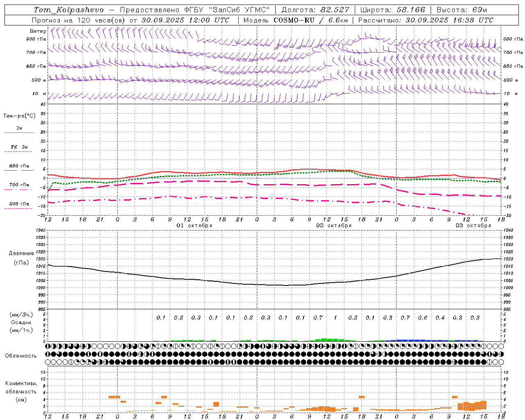Screen dimensions: 525x420
Task: Click the Ветер panel label
Action: (38, 31)
